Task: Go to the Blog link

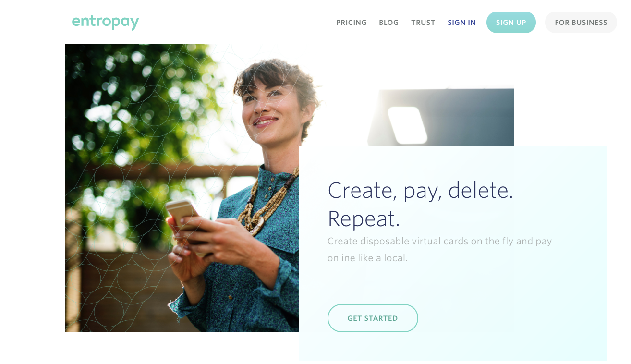Action: tap(388, 23)
